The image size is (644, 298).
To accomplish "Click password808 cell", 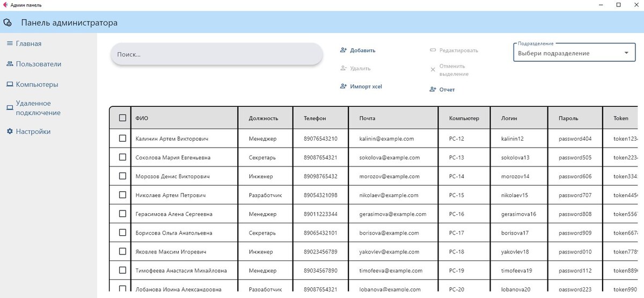I will (575, 214).
